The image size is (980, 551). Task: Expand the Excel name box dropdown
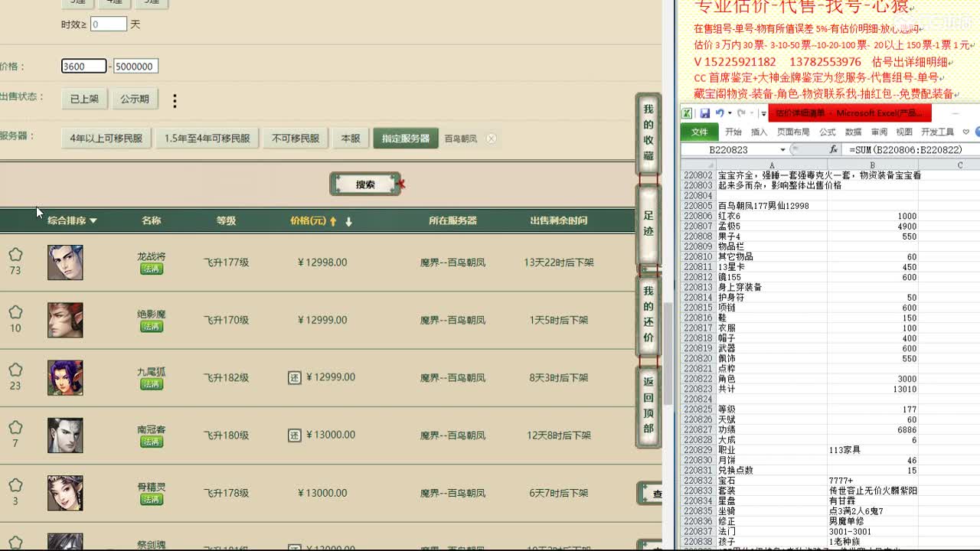point(782,150)
